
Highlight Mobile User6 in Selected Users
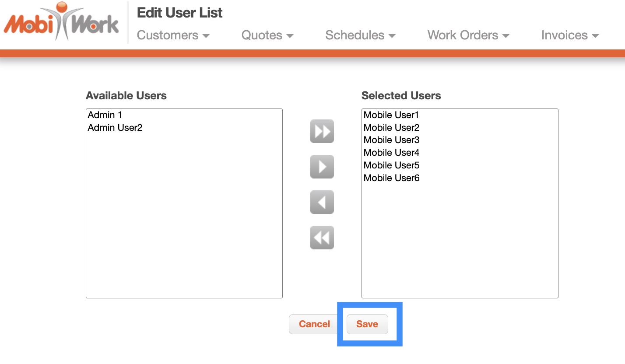(391, 178)
